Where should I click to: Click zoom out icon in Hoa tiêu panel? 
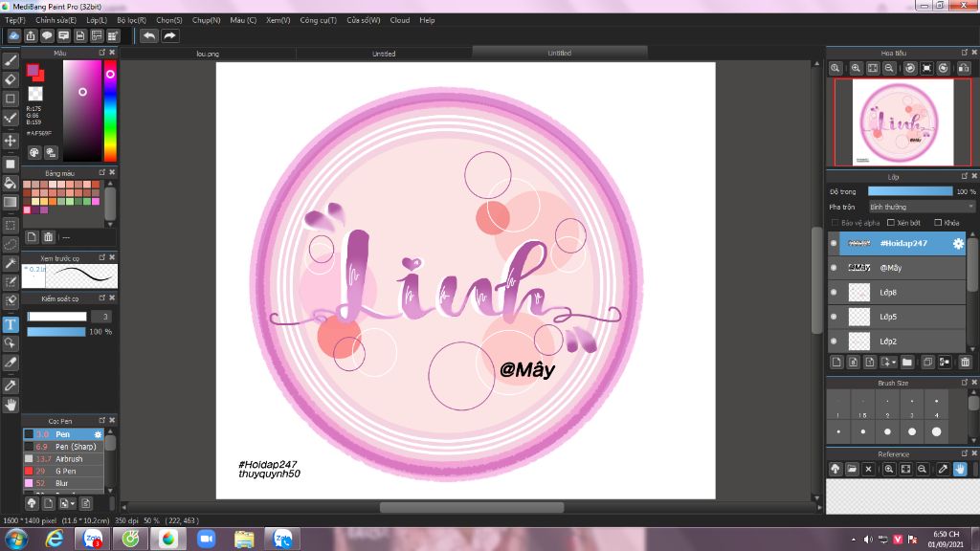click(889, 68)
